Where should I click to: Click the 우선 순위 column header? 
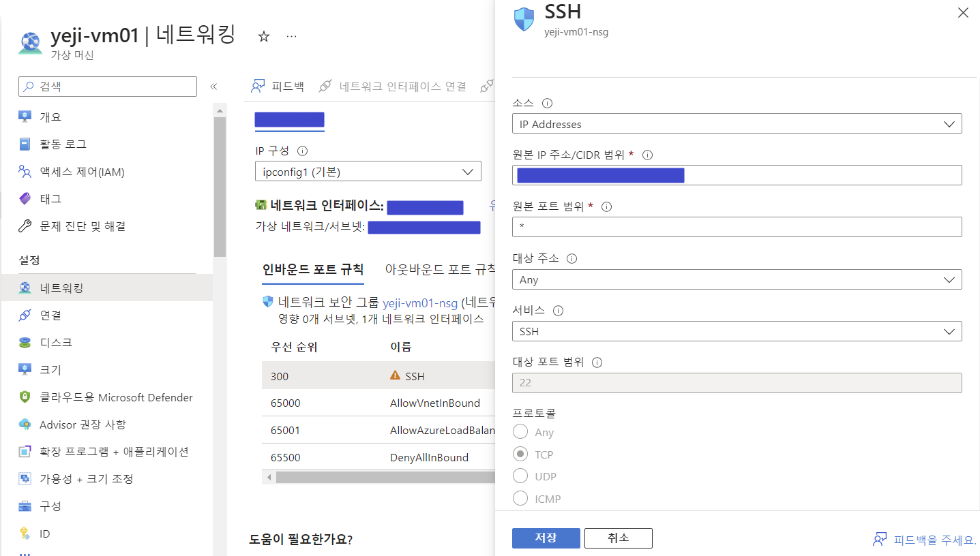[294, 347]
